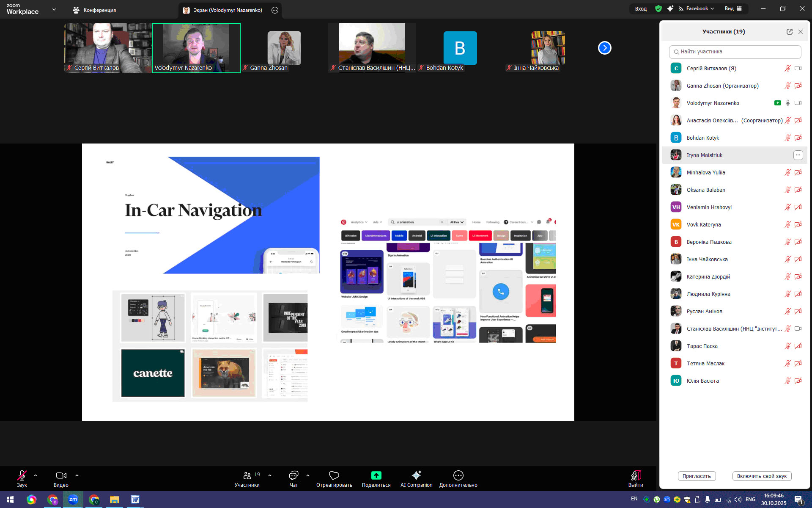The width and height of the screenshot is (812, 508).
Task: Toggle camera with the Видео button
Action: pyautogui.click(x=61, y=475)
